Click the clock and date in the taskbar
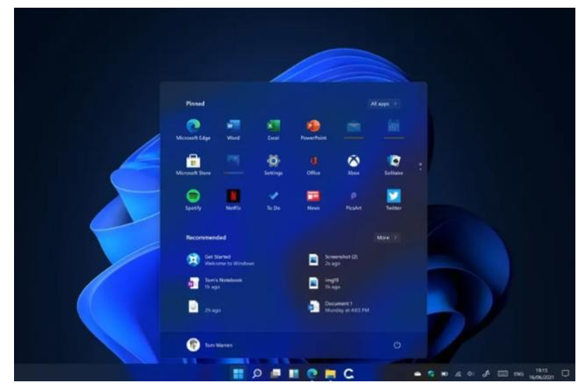 pyautogui.click(x=542, y=374)
